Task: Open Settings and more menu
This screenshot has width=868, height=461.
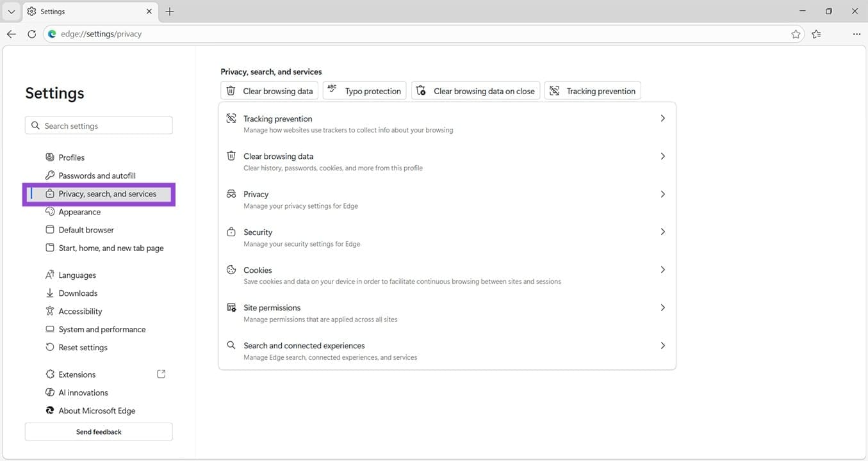Action: coord(856,34)
